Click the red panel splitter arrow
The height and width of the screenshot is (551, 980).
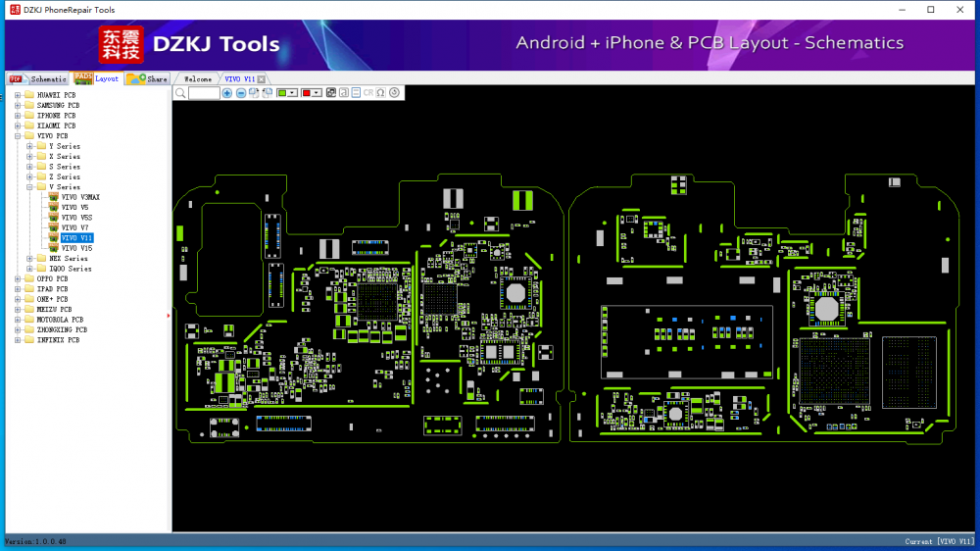(169, 316)
